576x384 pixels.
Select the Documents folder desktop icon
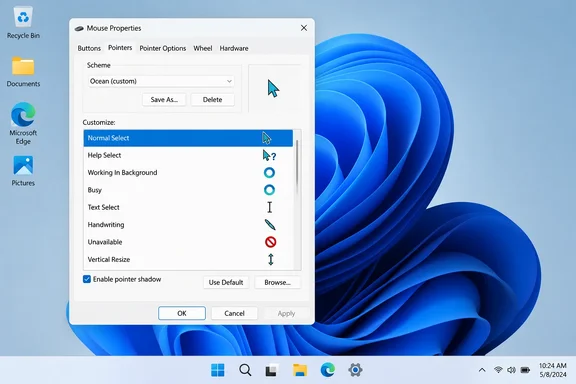(x=23, y=72)
